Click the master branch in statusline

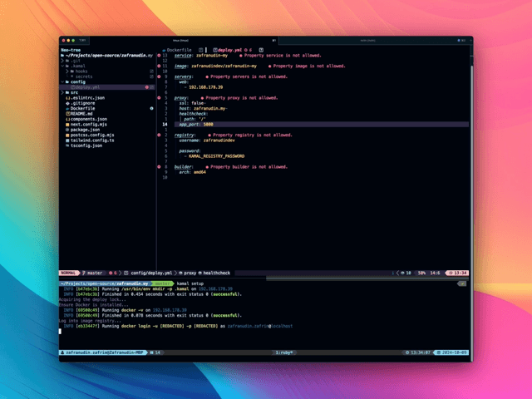[x=92, y=273]
